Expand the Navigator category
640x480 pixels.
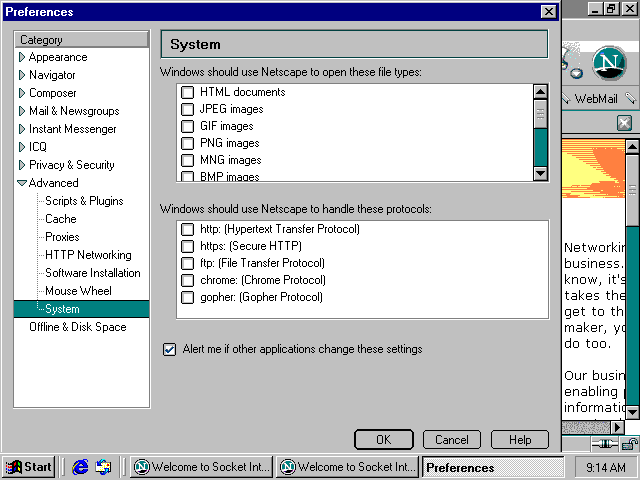tap(22, 75)
